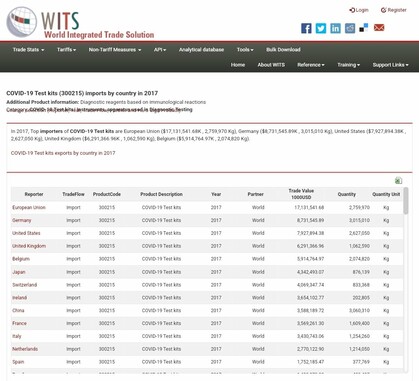Open the European Union reporter link
Image resolution: width=419 pixels, height=381 pixels.
[x=29, y=207]
